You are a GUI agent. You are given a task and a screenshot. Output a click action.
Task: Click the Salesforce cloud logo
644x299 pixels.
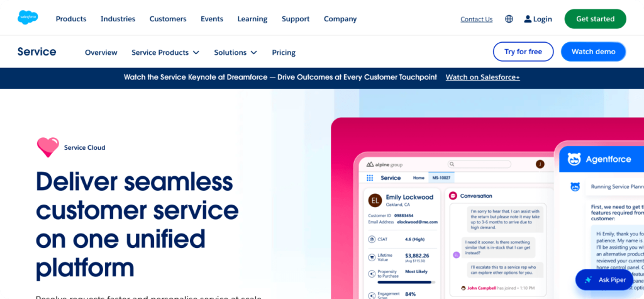point(28,17)
